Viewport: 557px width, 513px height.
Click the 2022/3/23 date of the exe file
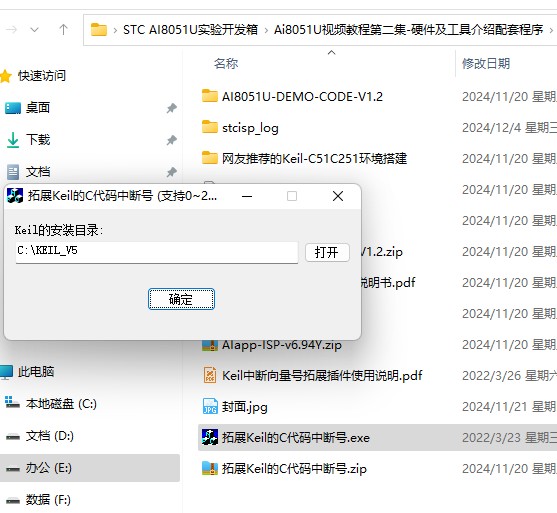click(509, 438)
